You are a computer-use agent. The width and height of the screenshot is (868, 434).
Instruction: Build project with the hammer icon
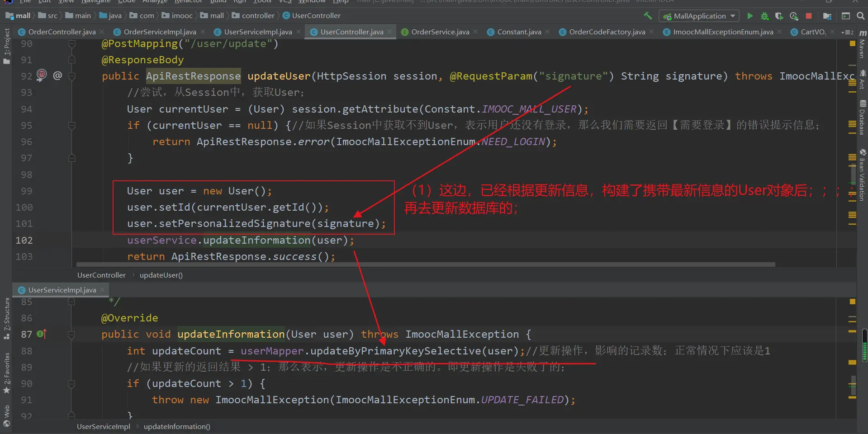[648, 16]
